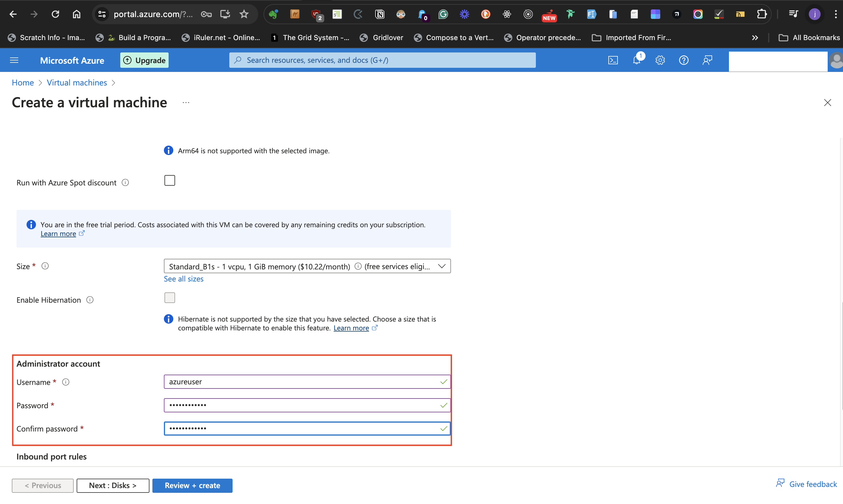The image size is (843, 504).
Task: Send feedback via the person-with-speech-bubble icon
Action: coord(707,60)
